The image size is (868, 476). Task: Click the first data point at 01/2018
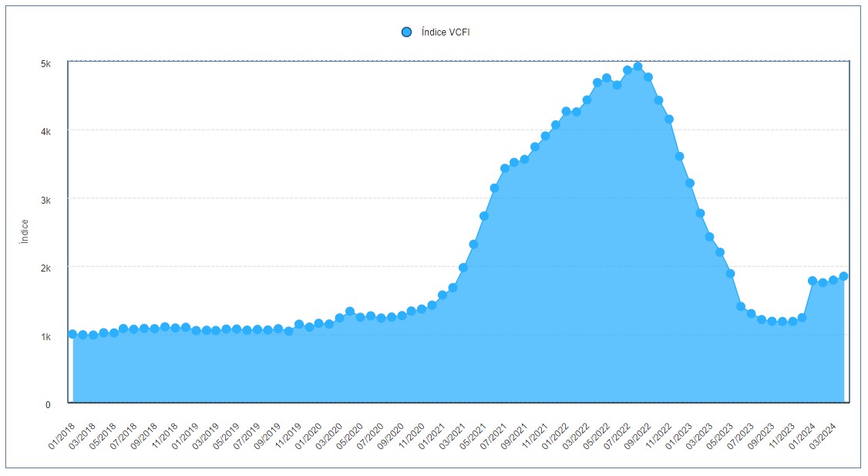(72, 334)
